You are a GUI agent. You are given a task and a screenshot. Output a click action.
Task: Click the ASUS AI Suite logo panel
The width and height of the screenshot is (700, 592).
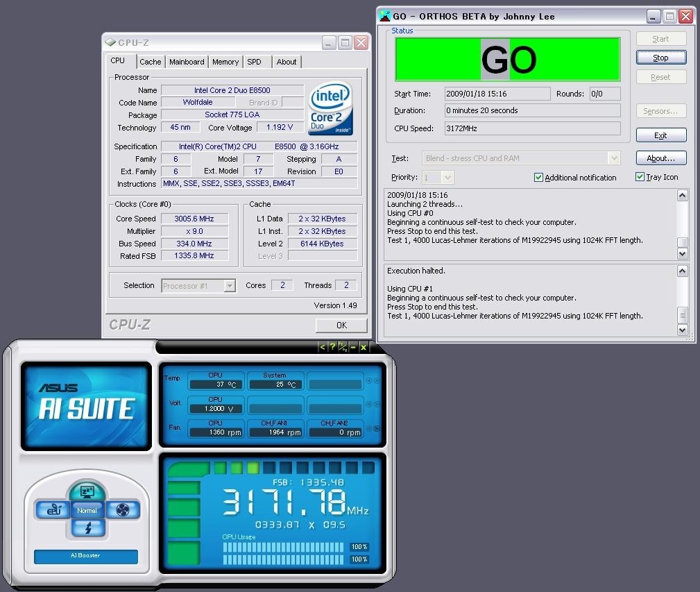click(86, 405)
